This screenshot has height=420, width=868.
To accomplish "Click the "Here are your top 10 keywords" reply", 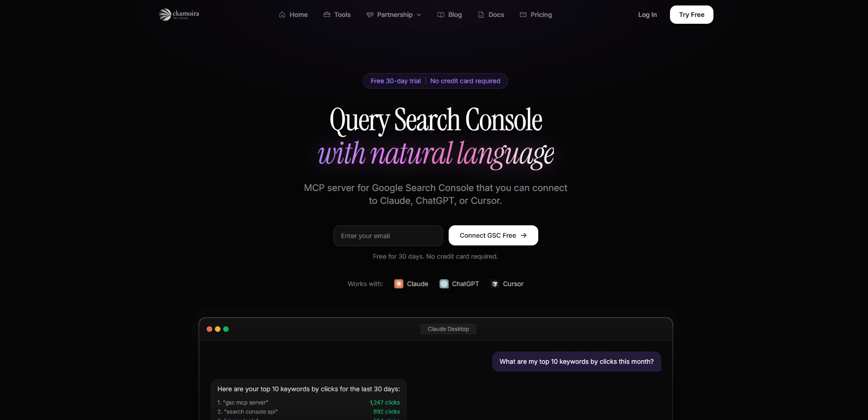I will click(309, 389).
